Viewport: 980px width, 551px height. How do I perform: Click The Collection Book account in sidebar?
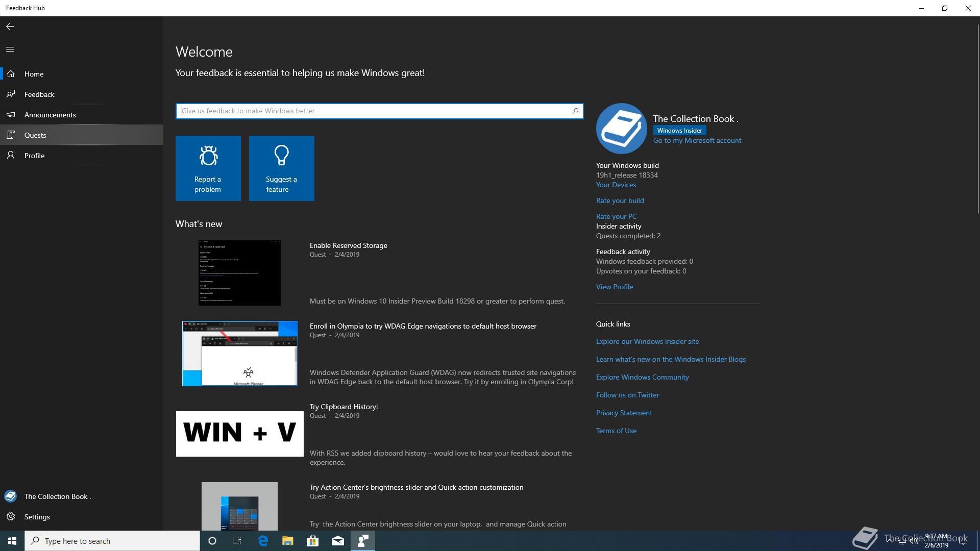(82, 496)
